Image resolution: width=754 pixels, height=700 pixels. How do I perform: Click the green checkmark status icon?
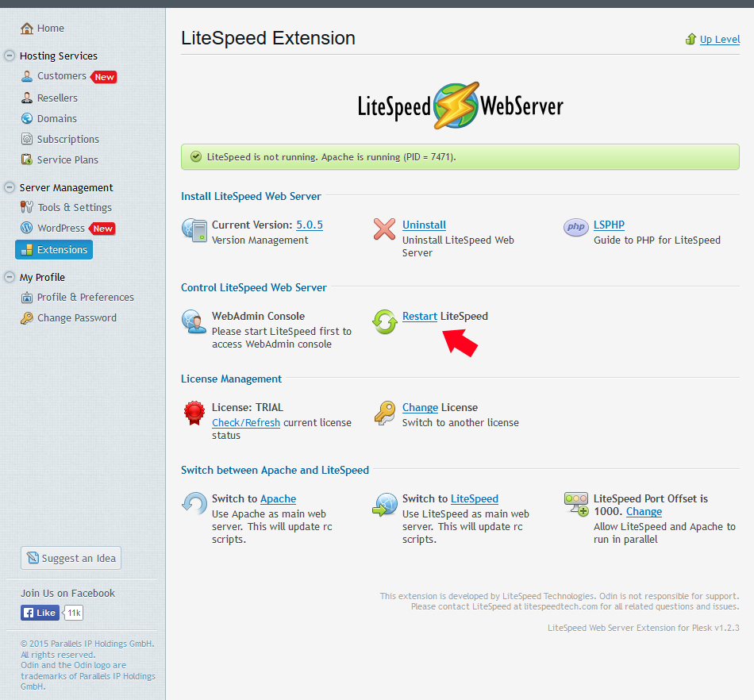(196, 156)
